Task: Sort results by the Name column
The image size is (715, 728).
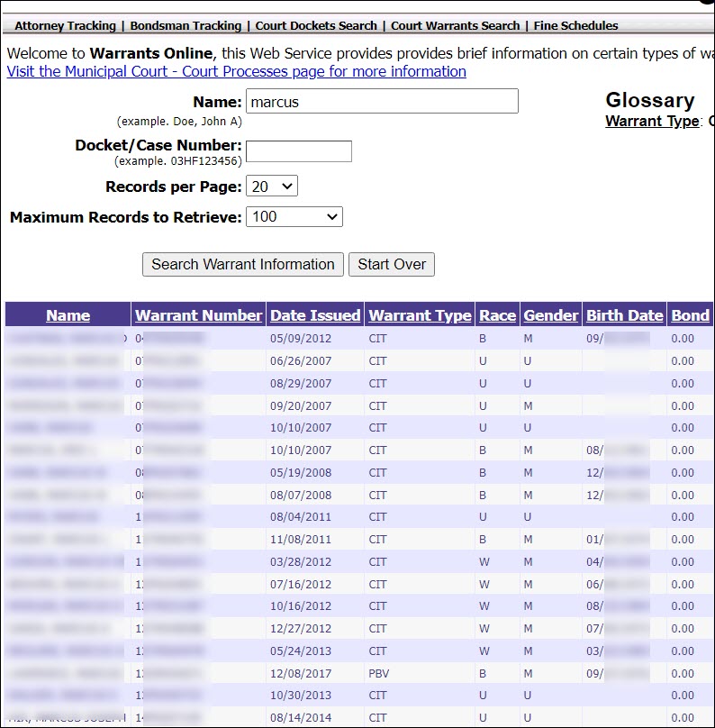Action: tap(68, 315)
